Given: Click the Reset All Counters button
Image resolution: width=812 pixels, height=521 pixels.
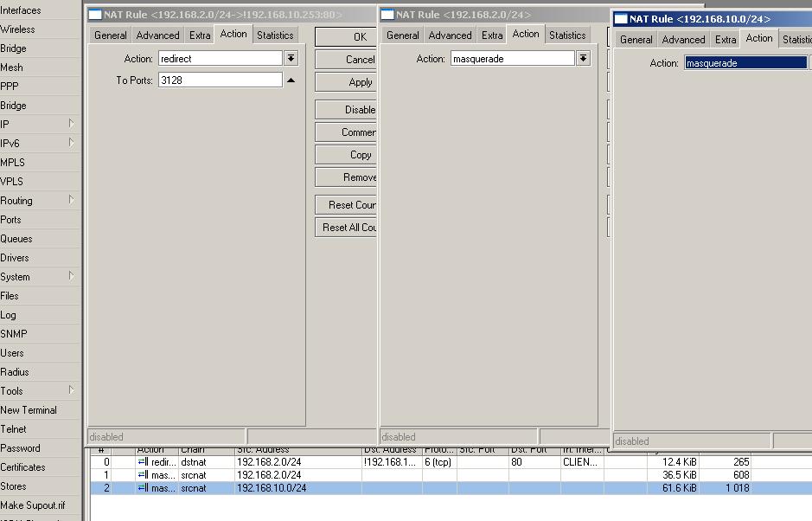Looking at the screenshot, I should coord(346,227).
